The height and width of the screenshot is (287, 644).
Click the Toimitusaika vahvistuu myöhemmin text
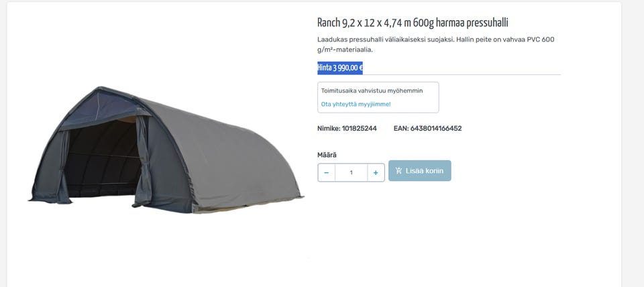[x=372, y=91]
